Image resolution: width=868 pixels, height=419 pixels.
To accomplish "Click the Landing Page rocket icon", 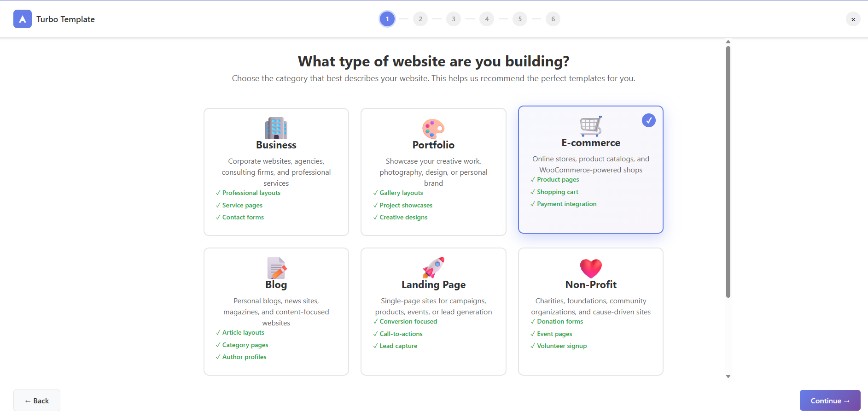I will [433, 268].
